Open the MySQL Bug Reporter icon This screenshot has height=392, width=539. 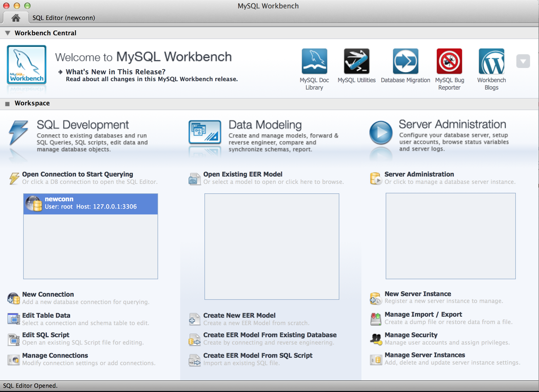[449, 61]
